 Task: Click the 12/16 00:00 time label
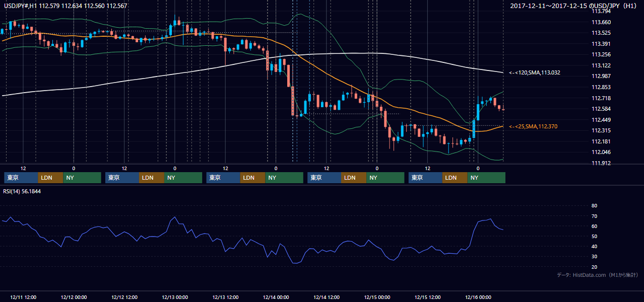coord(478,297)
